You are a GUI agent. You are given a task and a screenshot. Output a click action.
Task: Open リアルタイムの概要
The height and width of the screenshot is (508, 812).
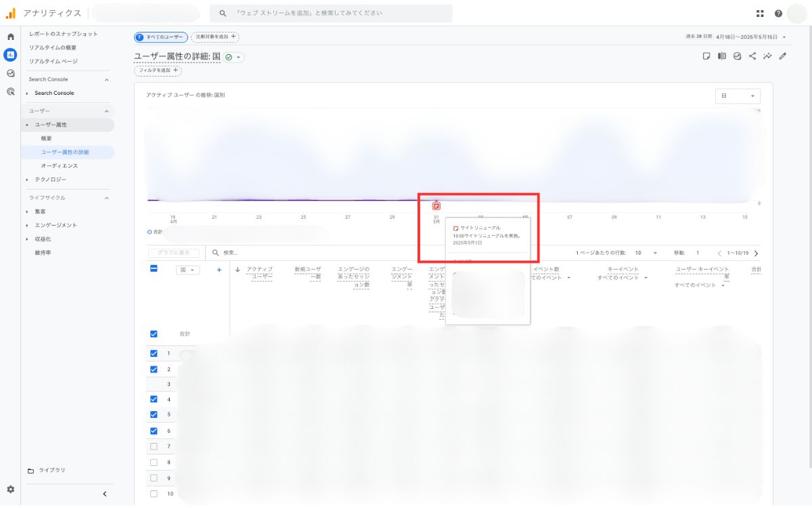click(x=53, y=47)
